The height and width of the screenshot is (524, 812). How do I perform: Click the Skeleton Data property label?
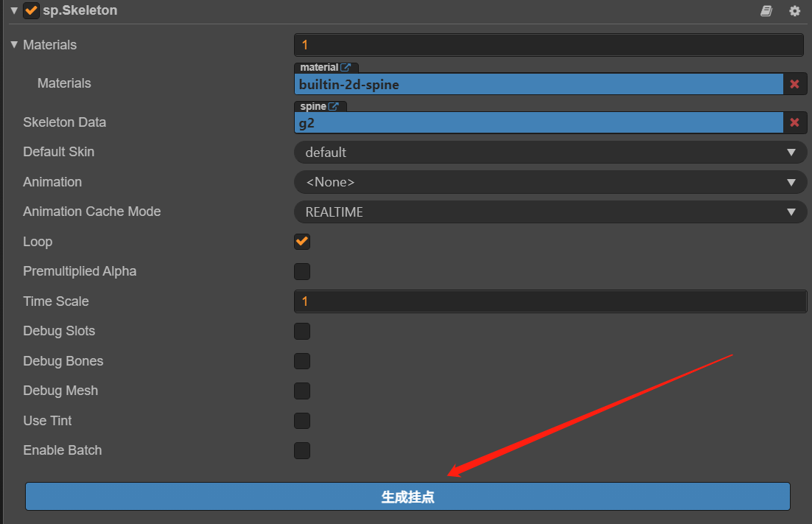pos(65,122)
